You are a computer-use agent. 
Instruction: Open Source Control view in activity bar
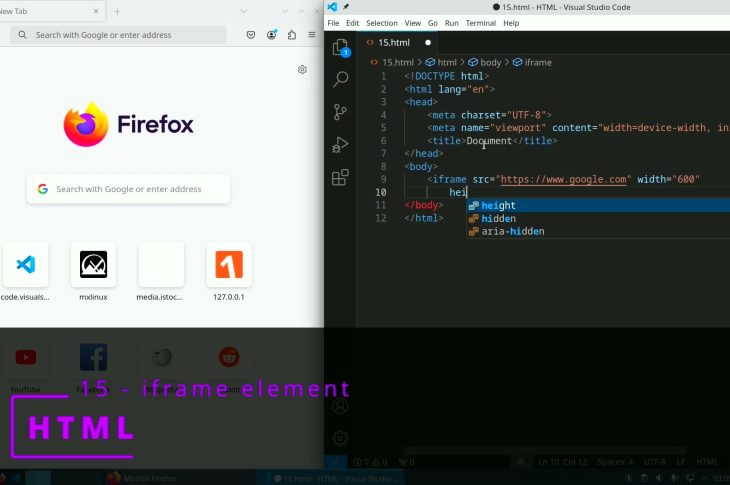pos(340,112)
